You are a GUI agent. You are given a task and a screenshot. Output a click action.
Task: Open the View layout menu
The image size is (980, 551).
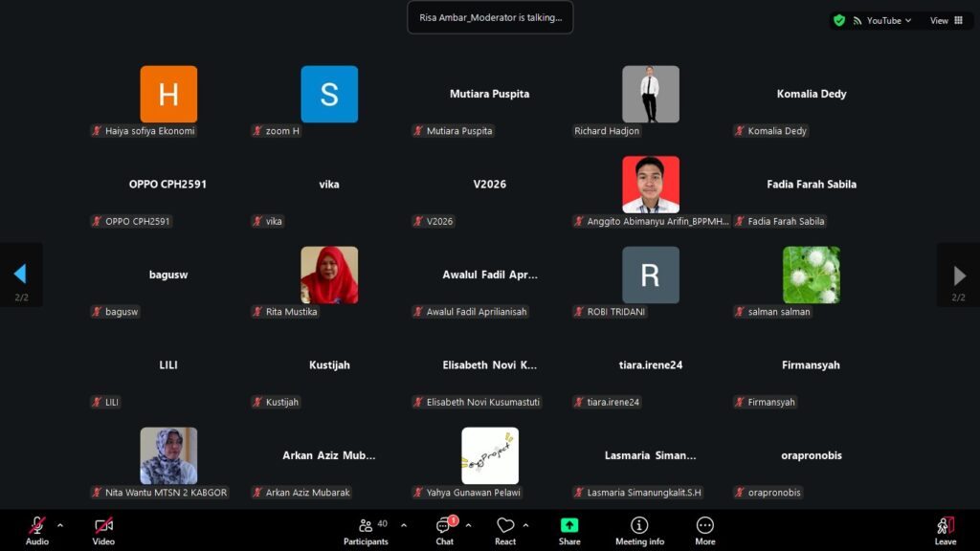coord(947,20)
